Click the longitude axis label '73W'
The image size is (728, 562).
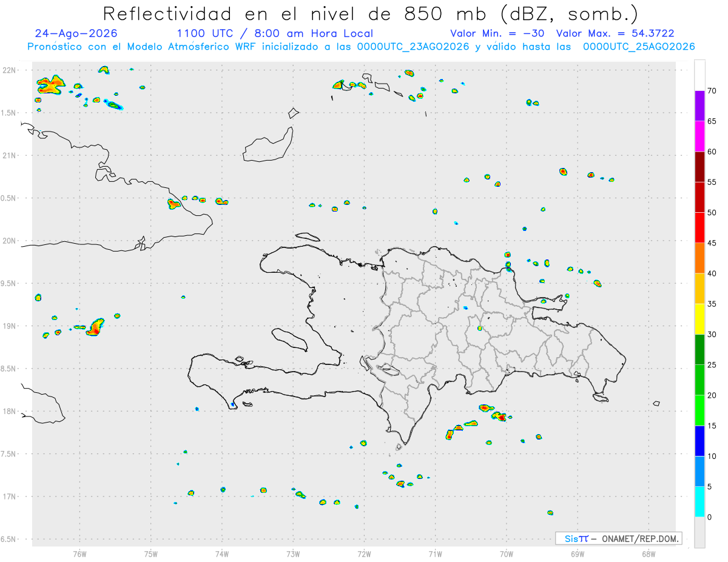[293, 554]
